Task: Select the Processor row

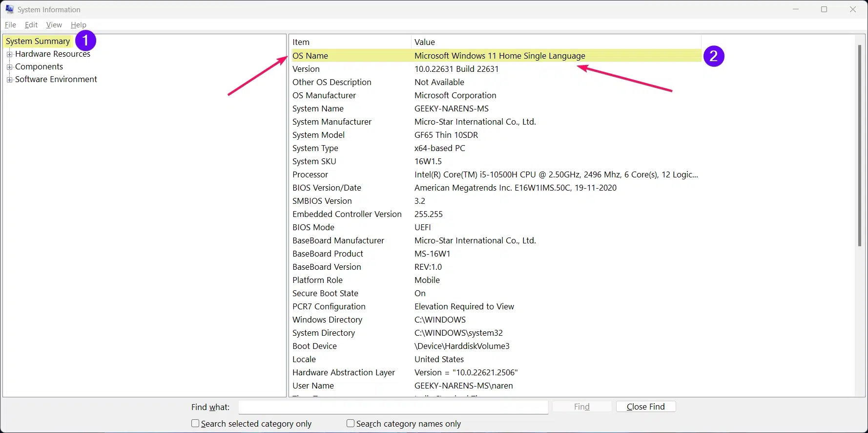Action: tap(496, 174)
